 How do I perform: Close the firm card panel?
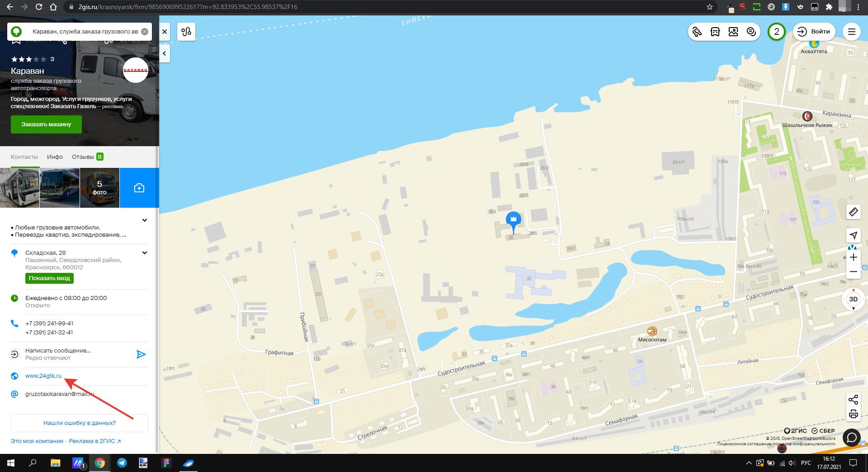(165, 32)
